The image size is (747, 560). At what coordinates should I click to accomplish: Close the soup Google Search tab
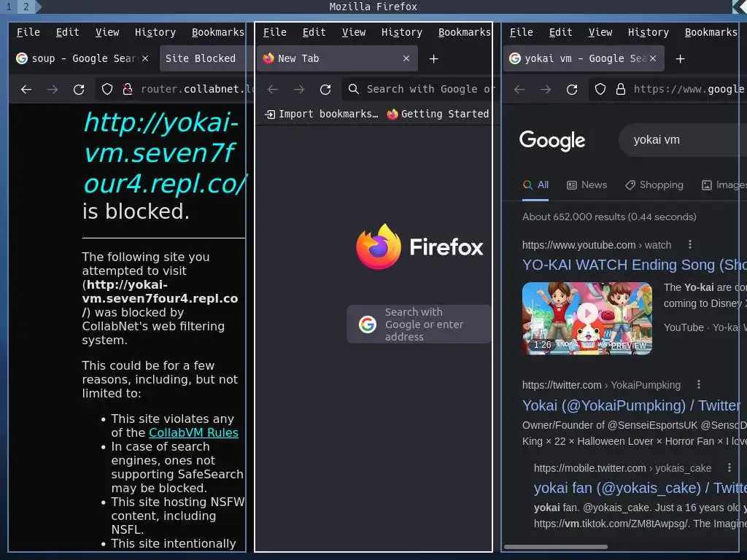[145, 58]
